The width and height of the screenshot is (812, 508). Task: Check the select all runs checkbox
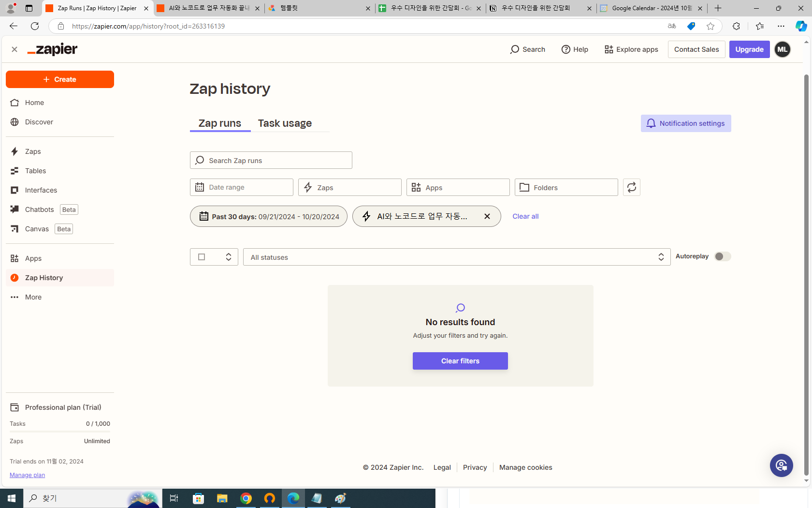(202, 257)
